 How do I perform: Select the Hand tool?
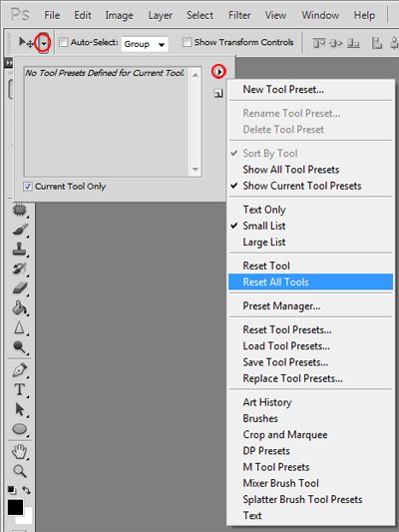(x=20, y=451)
